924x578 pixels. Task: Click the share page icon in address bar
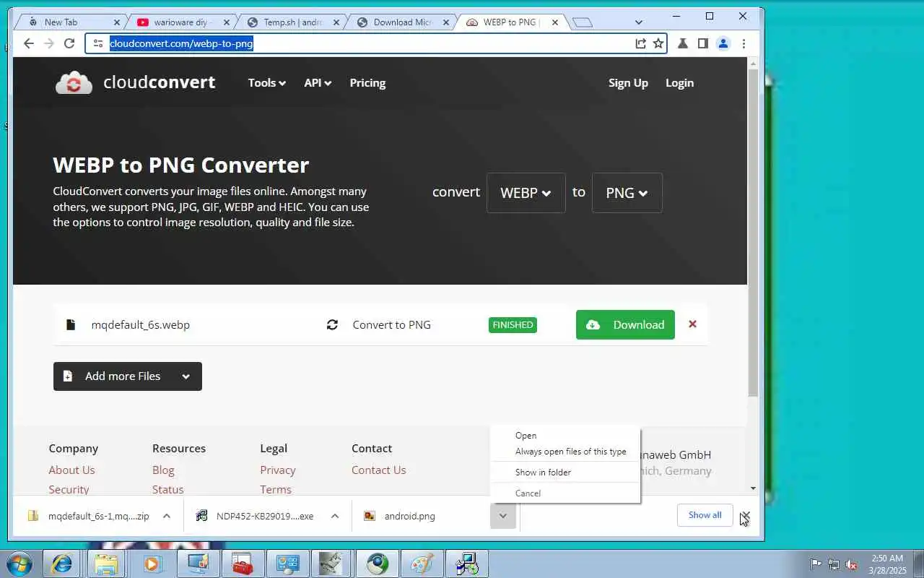[640, 43]
